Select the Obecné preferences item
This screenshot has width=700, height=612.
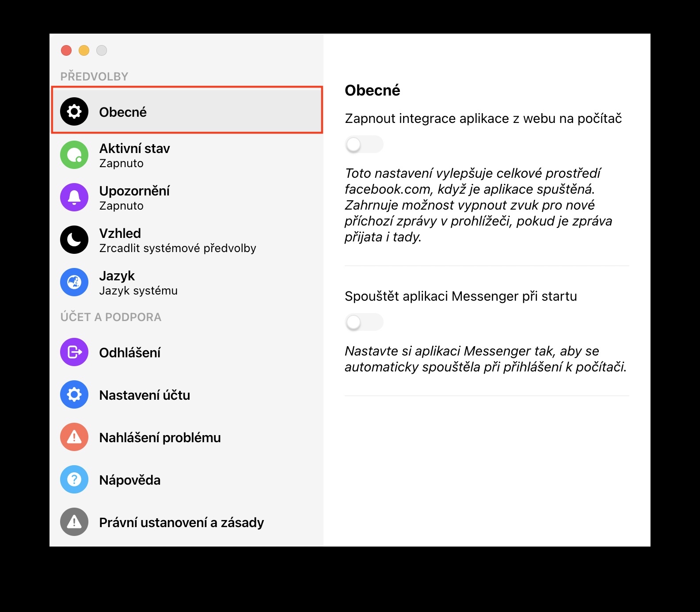(187, 110)
